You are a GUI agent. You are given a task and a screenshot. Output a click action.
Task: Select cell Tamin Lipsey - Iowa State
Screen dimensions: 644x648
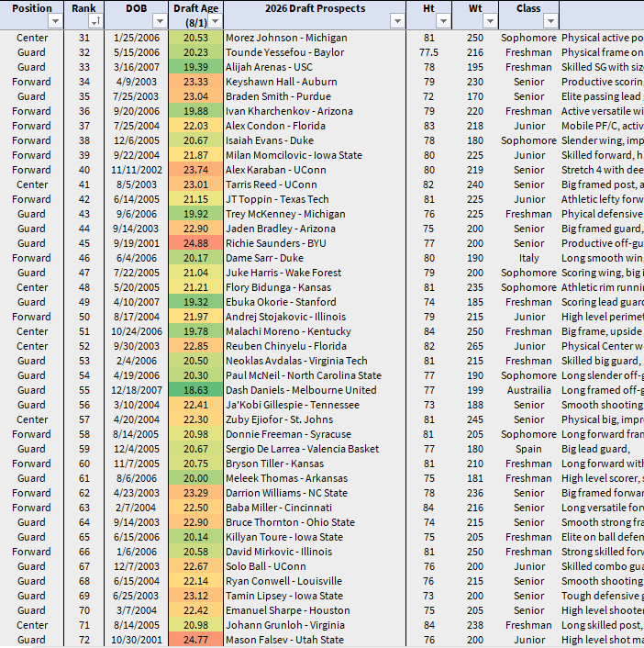tap(315, 596)
